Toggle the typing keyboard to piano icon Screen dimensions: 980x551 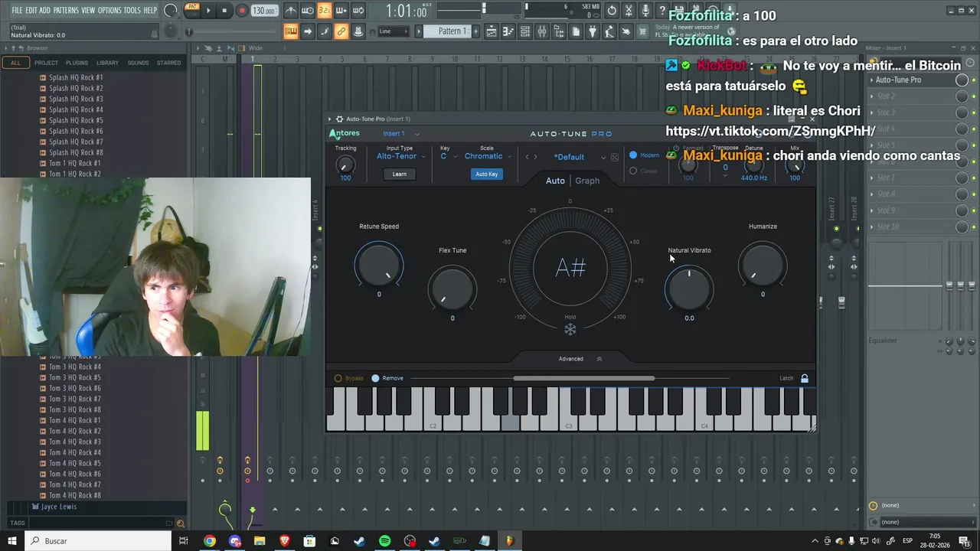(x=291, y=31)
